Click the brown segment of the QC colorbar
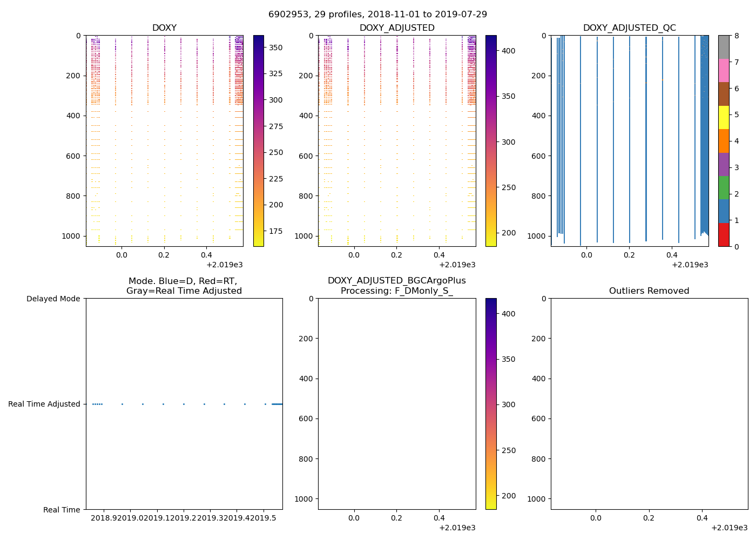 [x=724, y=94]
